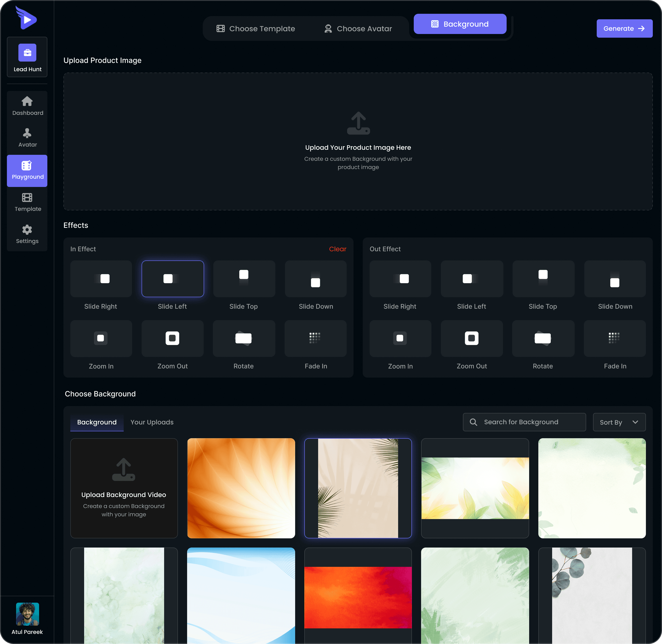Clear the selected In Effect
This screenshot has height=644, width=662.
337,249
